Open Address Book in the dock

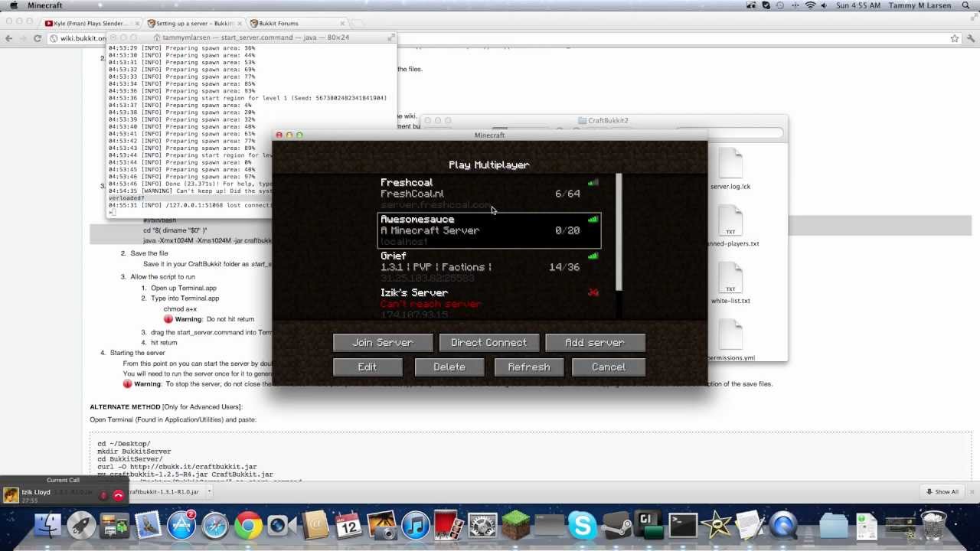click(315, 526)
